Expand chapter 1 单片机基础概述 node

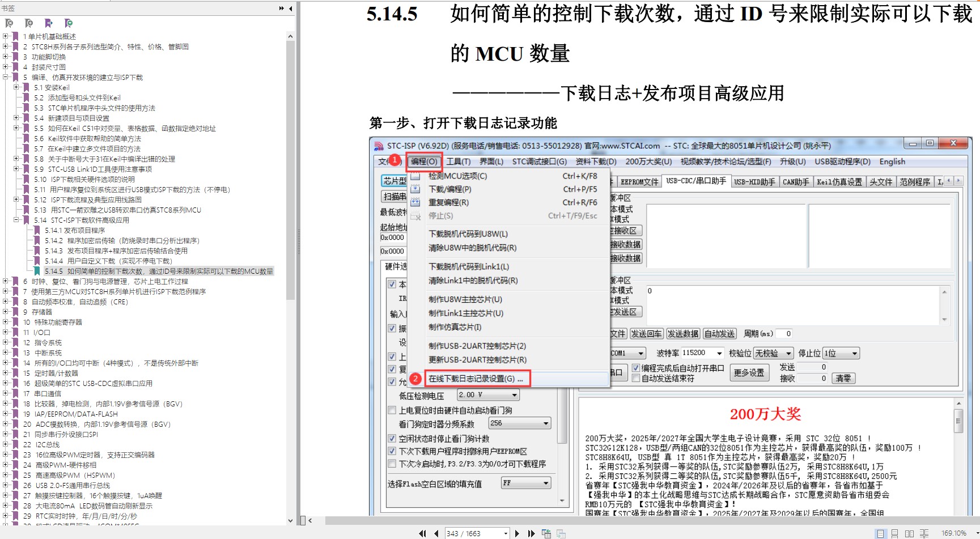tap(6, 36)
